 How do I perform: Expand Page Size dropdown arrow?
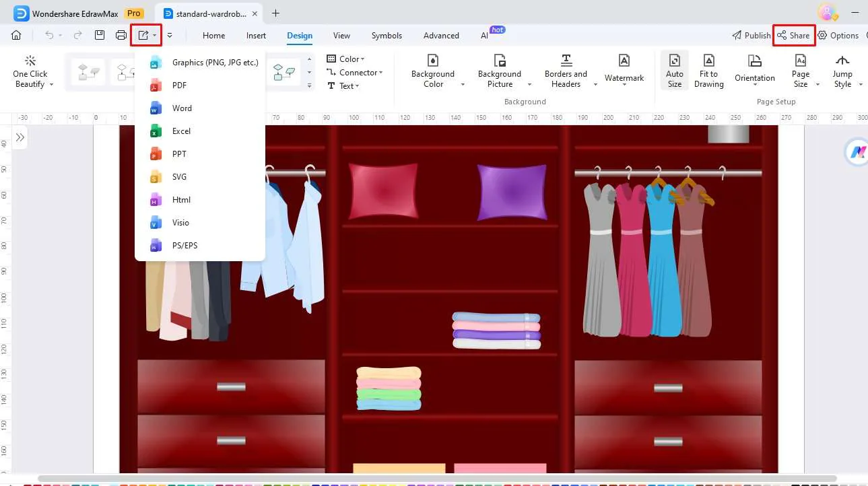coord(817,85)
